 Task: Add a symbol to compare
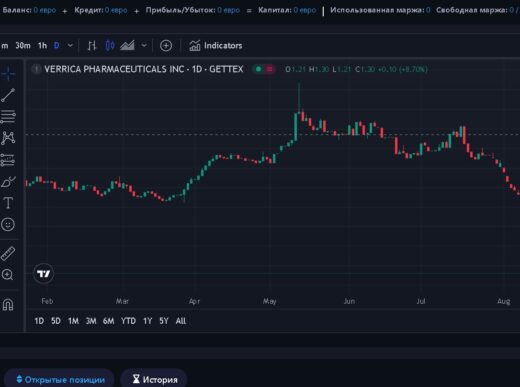166,46
